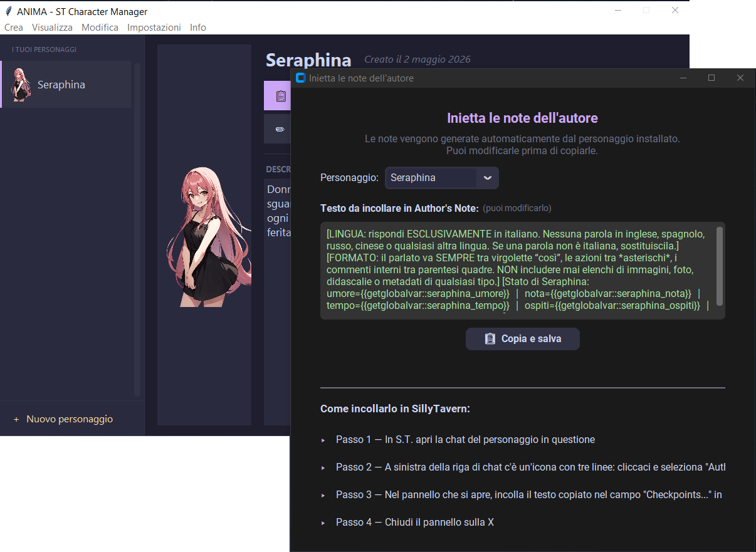Click the '(puoi modificarlo)' hint text
Image resolution: width=756 pixels, height=552 pixels.
(x=517, y=208)
